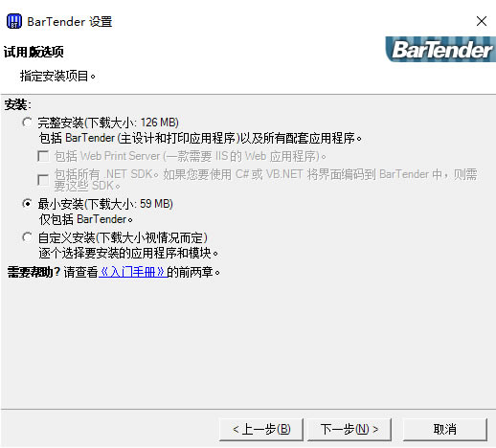The width and height of the screenshot is (496, 448).
Task: Choose the 自定义安装 radio button
Action: [x=27, y=237]
